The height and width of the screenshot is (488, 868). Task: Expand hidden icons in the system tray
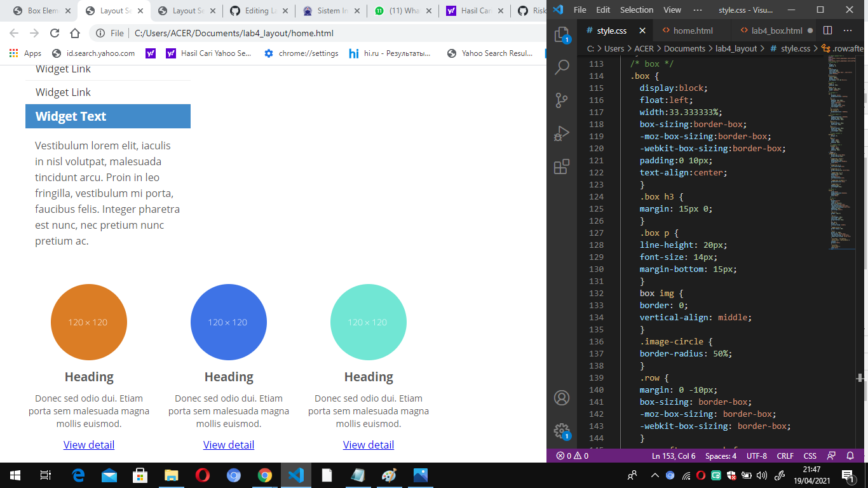pyautogui.click(x=654, y=475)
